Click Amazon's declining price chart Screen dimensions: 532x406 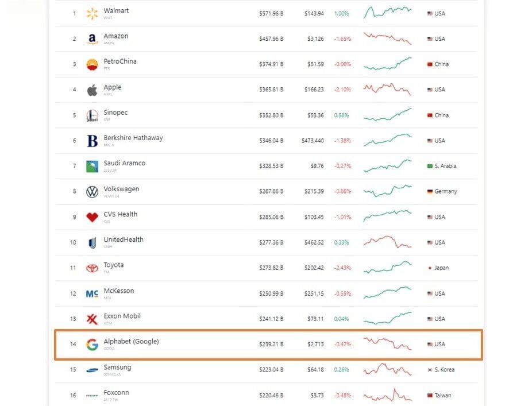tap(388, 38)
